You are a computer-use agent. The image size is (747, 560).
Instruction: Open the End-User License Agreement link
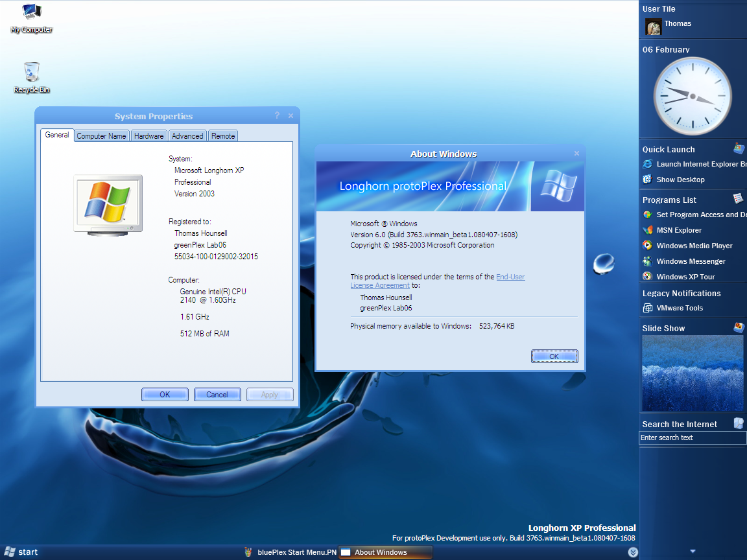[x=437, y=281]
